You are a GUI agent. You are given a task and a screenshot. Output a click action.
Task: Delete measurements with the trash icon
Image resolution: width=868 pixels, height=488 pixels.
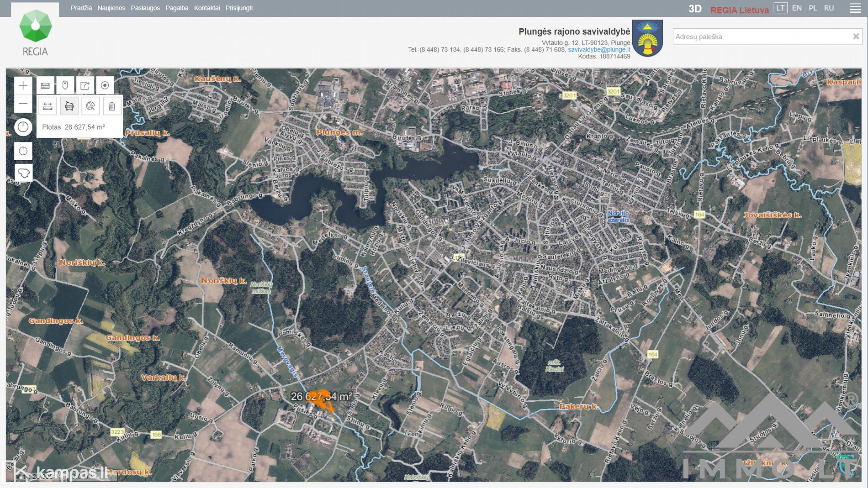point(112,106)
